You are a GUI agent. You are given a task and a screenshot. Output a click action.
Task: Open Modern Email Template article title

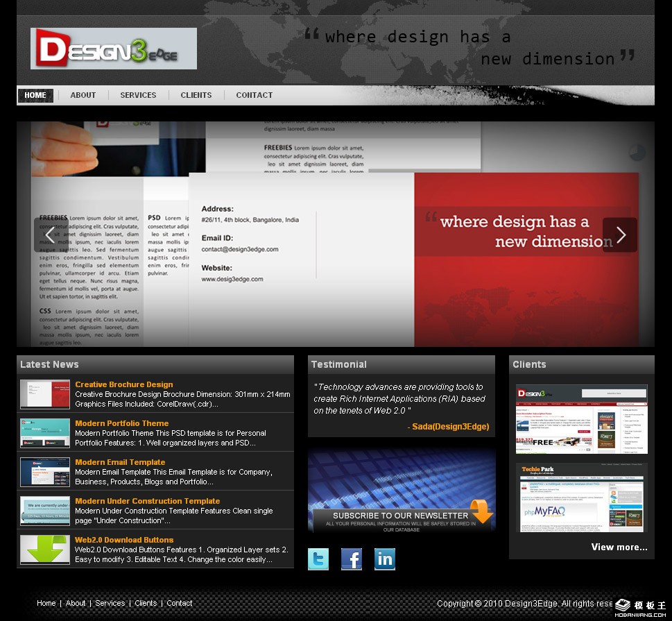[x=120, y=462]
